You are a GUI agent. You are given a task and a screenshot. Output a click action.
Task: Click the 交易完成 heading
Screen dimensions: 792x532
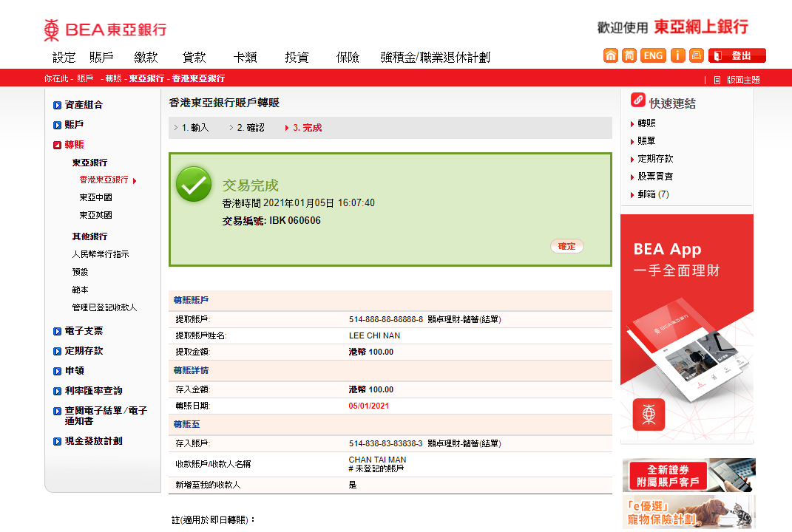point(251,185)
